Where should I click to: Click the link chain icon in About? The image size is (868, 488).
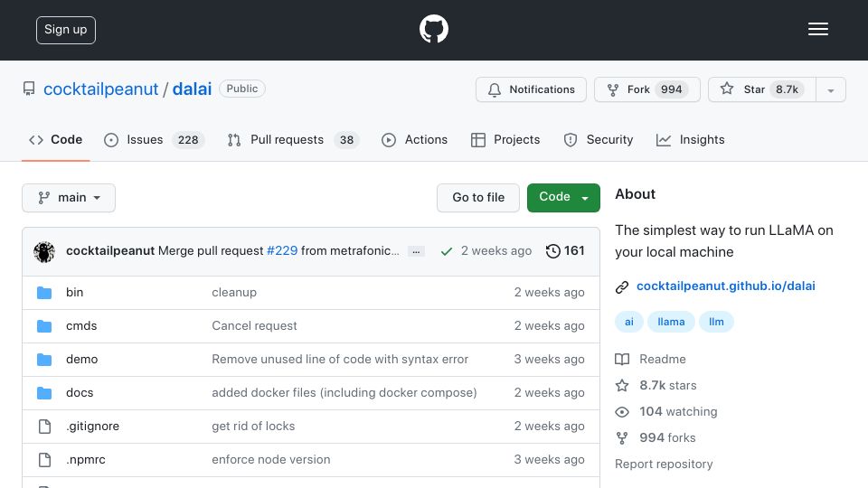(x=622, y=286)
